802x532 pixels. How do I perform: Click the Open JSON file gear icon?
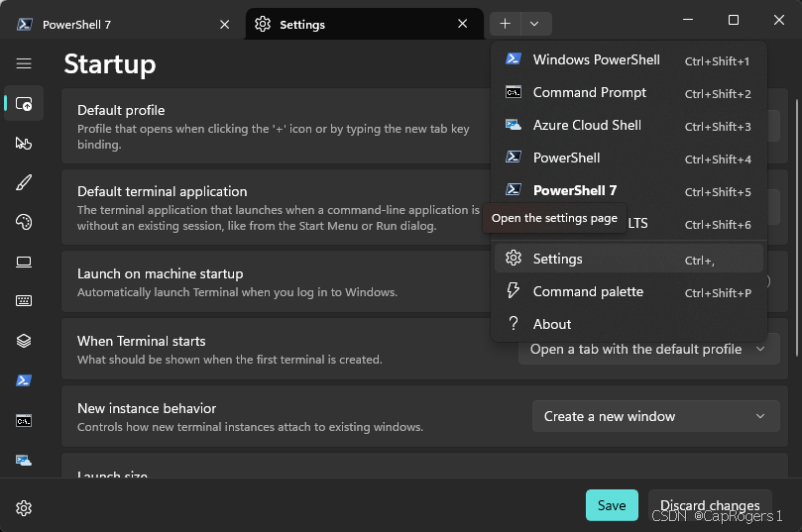coord(24,508)
